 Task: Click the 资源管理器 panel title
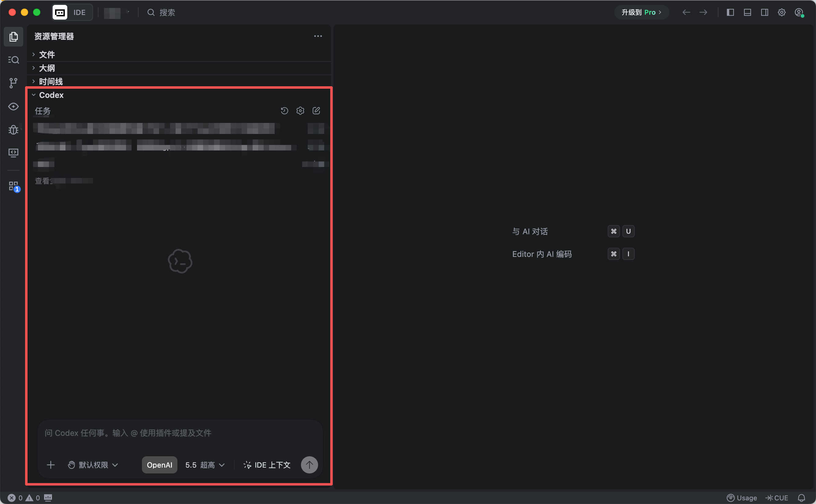54,36
